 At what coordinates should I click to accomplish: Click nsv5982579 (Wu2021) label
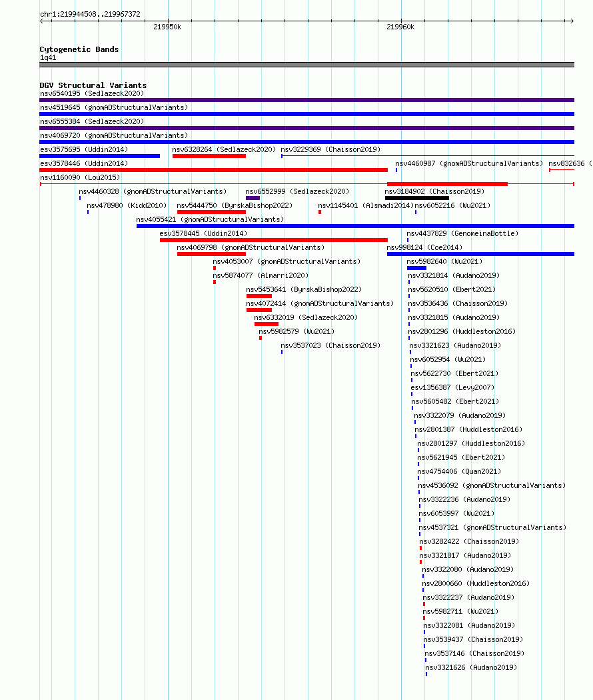296,331
